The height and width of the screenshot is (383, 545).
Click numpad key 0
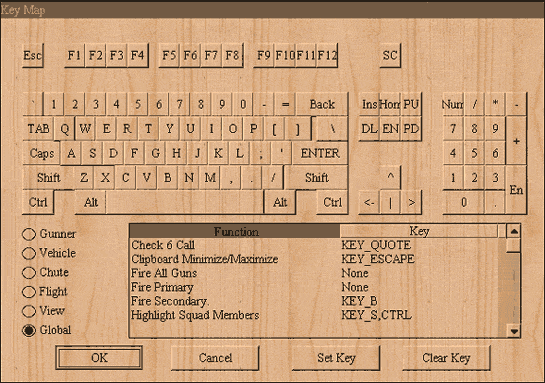click(463, 202)
